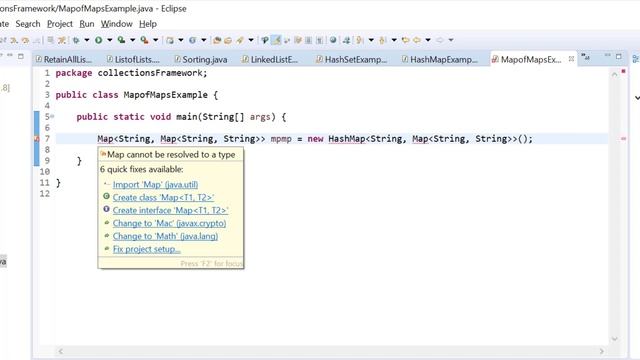Click the New Java Class icon

(192, 40)
